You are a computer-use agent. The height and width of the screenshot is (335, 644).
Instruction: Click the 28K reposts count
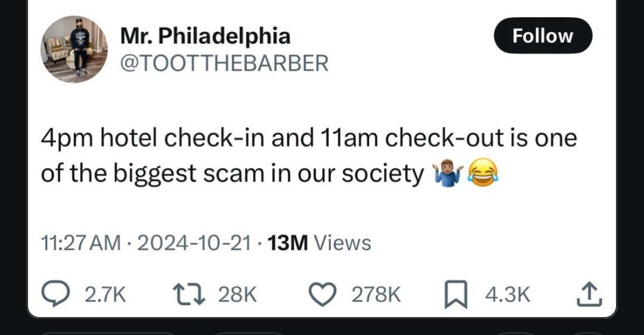pyautogui.click(x=237, y=294)
